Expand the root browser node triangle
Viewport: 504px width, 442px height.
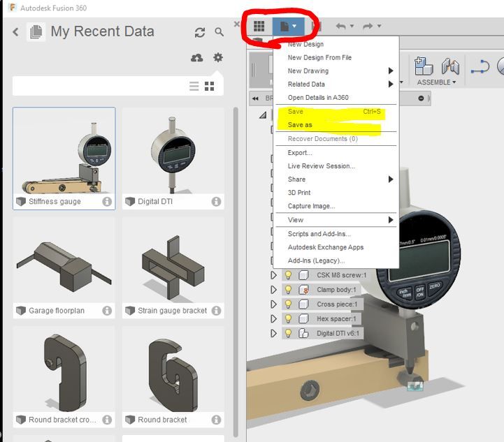click(x=263, y=115)
